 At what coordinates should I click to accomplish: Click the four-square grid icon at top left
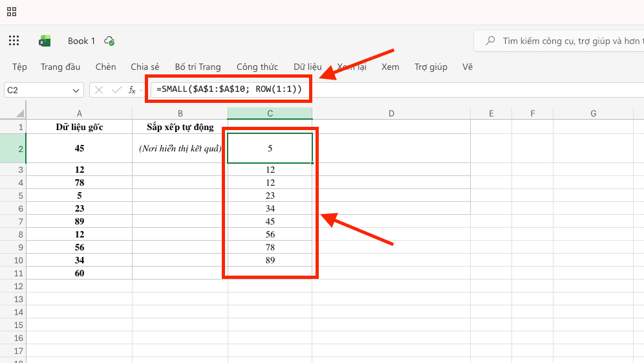tap(12, 12)
